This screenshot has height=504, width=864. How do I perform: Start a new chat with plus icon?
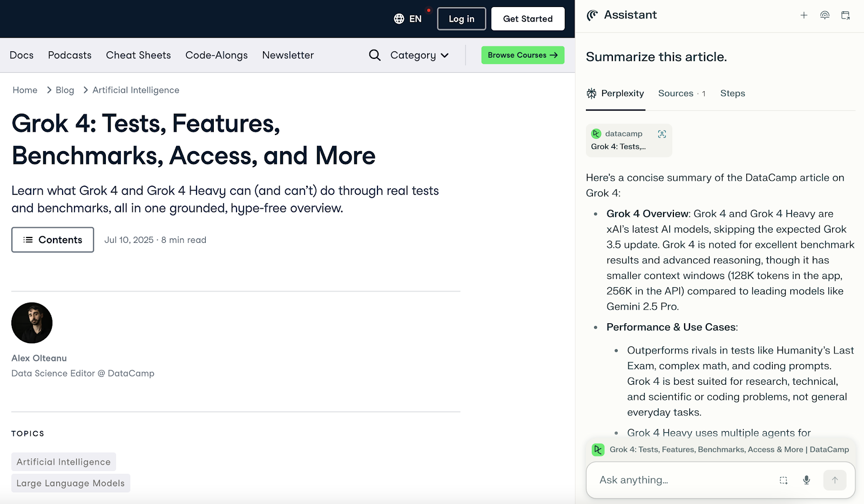[x=804, y=15]
